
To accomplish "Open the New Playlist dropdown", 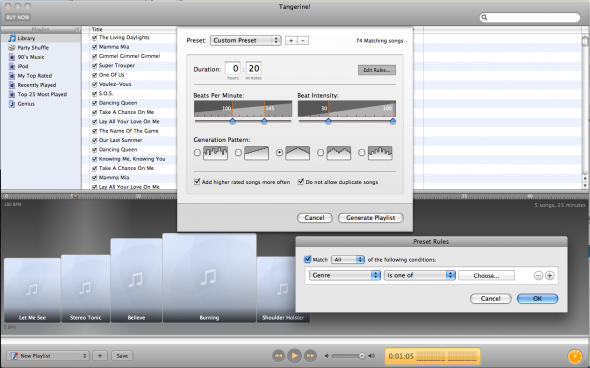I will (x=48, y=356).
